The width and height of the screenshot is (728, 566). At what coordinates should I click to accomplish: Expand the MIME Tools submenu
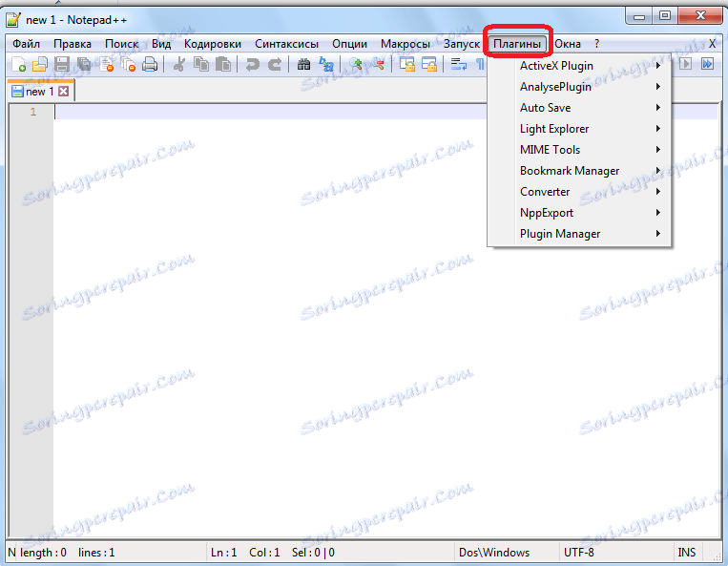click(x=579, y=150)
